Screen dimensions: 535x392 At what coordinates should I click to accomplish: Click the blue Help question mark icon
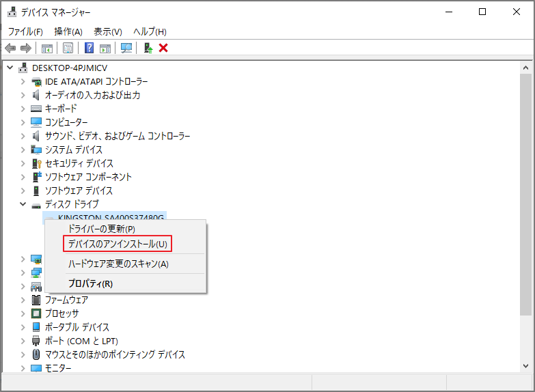click(x=89, y=48)
